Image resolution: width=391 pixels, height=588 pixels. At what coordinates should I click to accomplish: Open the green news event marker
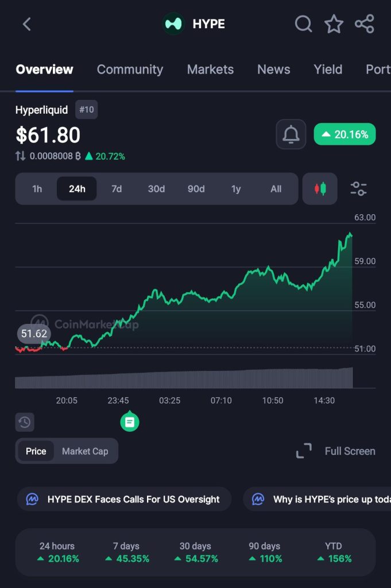click(130, 421)
